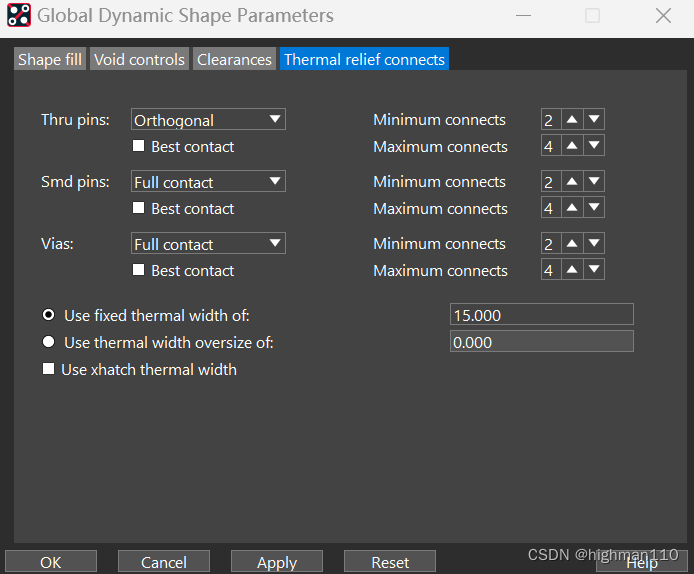Select Use fixed thermal width option
This screenshot has width=694, height=574.
point(48,315)
